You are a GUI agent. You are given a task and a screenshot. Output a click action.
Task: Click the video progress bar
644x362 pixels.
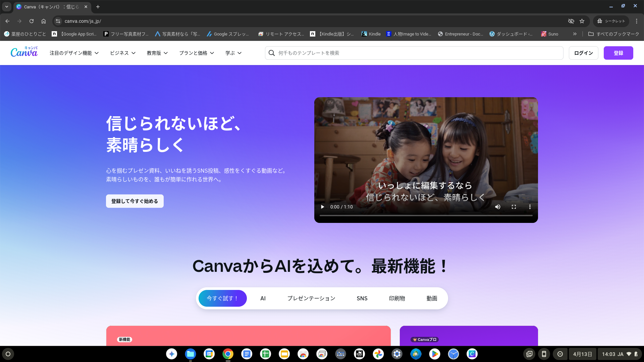[x=426, y=216]
